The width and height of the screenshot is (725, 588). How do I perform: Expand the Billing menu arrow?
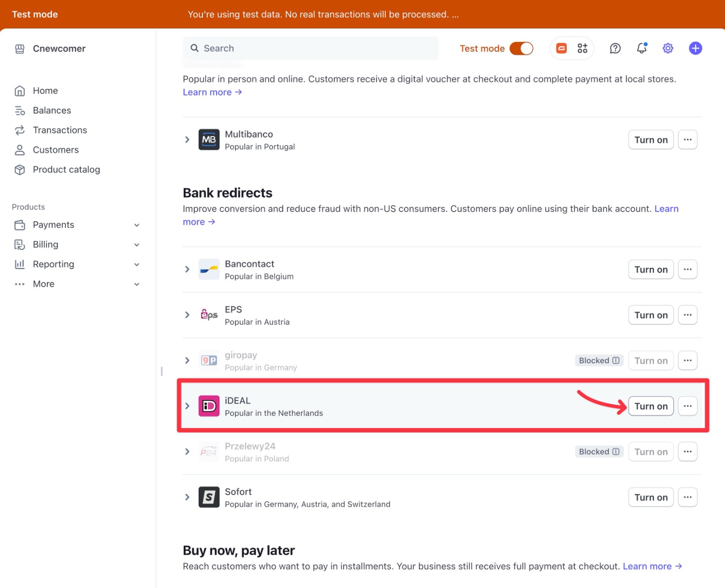pyautogui.click(x=137, y=245)
